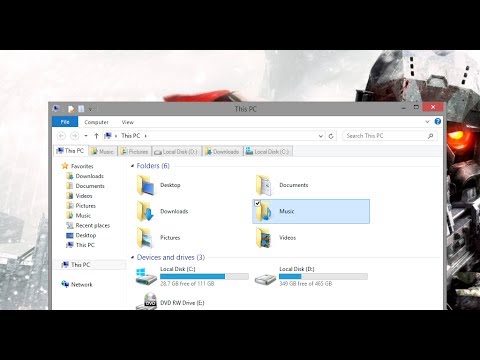This screenshot has height=360, width=480.
Task: Click the "Folders (6)" group heading text
Action: pos(153,166)
